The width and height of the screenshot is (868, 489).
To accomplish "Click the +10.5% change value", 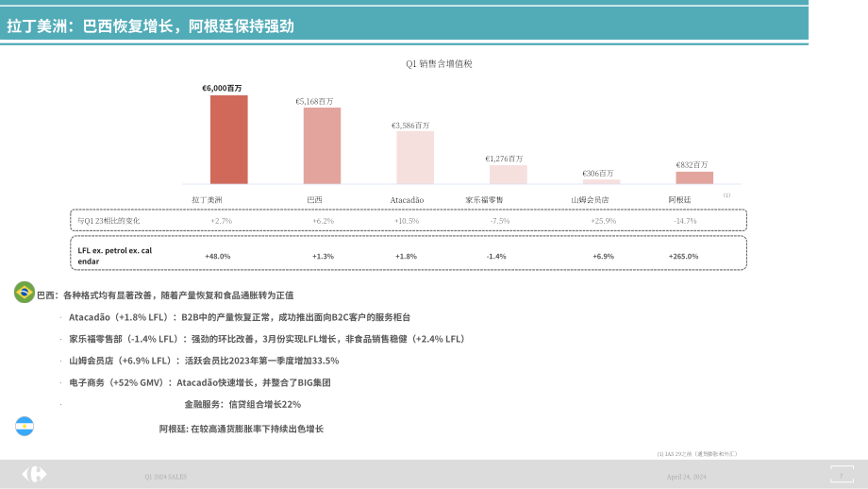I will point(407,221).
